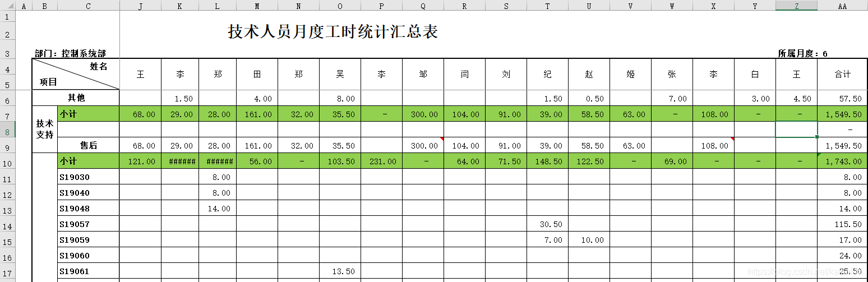This screenshot has height=282, width=868.
Task: Select row 14 header
Action: tap(8, 224)
